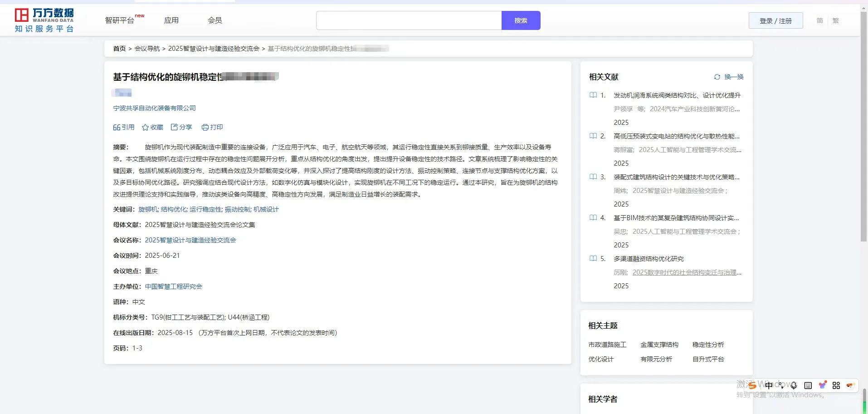The height and width of the screenshot is (414, 868).
Task: Click the 搜索 search button
Action: pyautogui.click(x=521, y=20)
